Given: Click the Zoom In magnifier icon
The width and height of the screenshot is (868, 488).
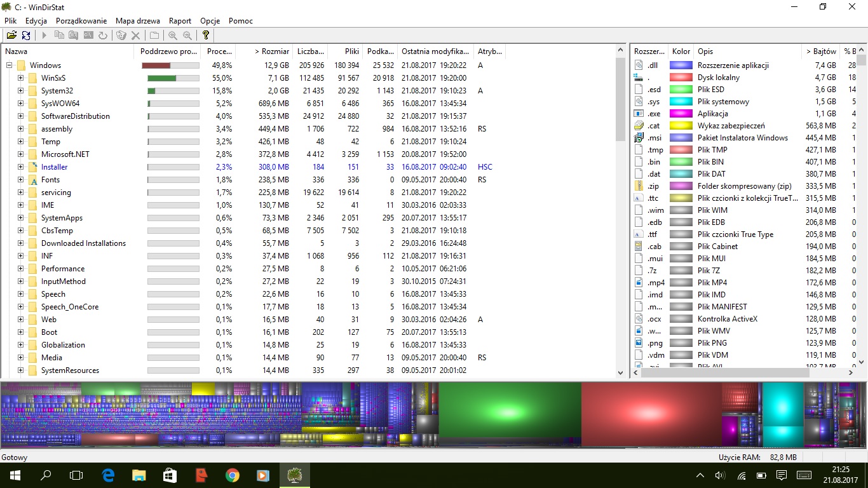Looking at the screenshot, I should coord(172,36).
